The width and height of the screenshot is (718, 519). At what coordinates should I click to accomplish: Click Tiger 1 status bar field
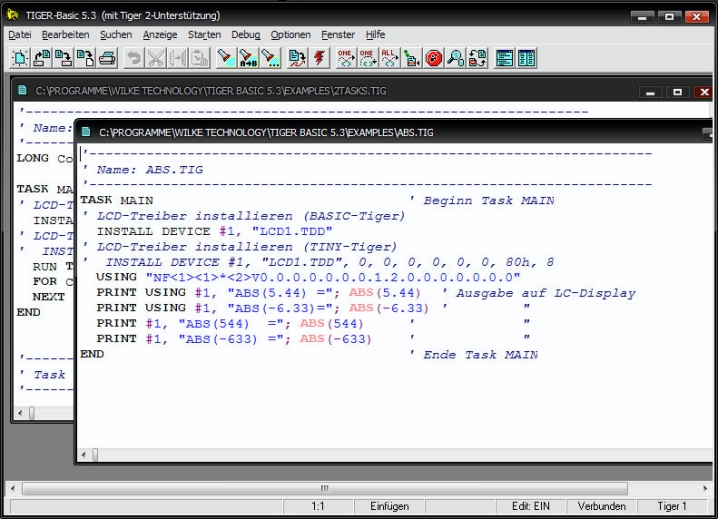tap(671, 507)
